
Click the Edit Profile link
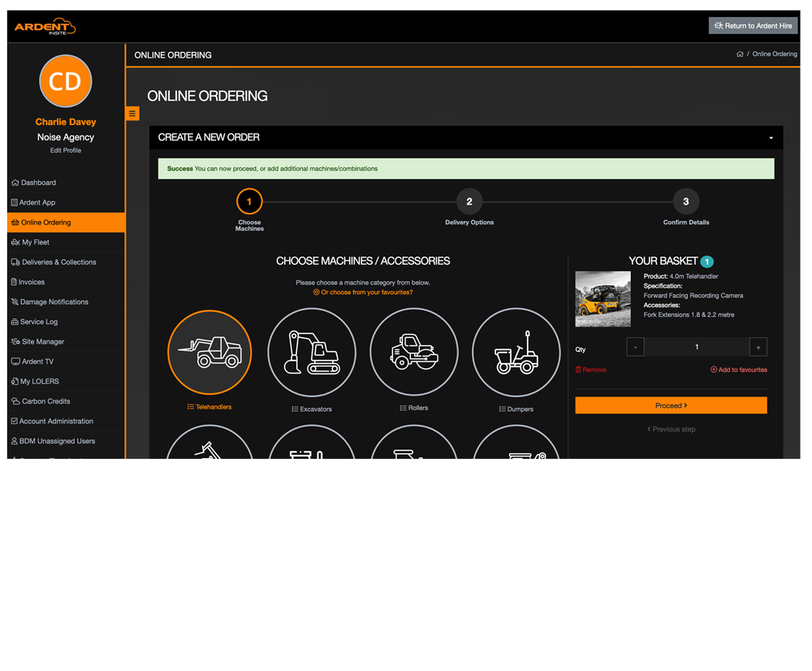click(66, 150)
